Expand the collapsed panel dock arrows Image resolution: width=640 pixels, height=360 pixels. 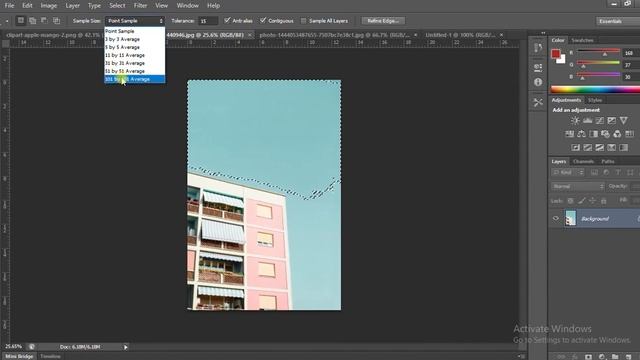coord(543,33)
